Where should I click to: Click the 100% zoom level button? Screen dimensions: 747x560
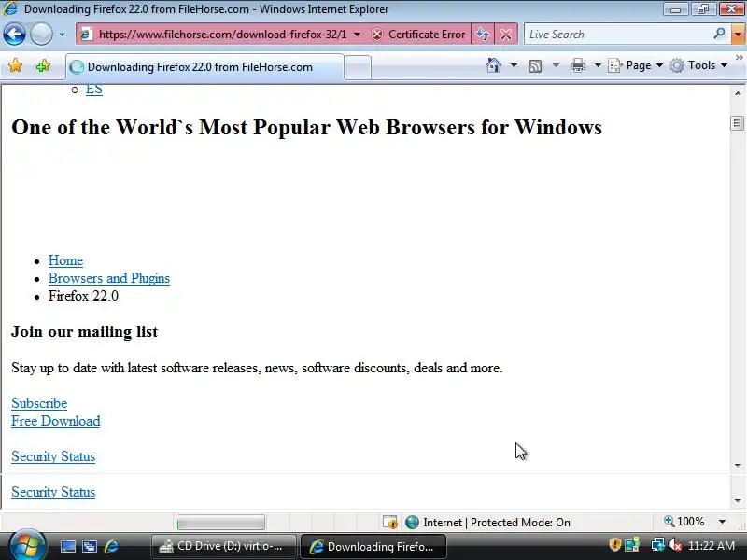coord(684,522)
